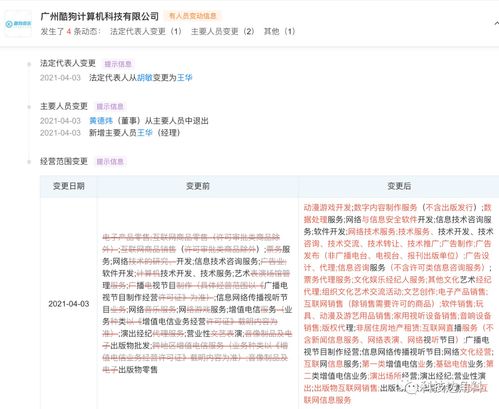Select the 变更后 column header

point(399,186)
